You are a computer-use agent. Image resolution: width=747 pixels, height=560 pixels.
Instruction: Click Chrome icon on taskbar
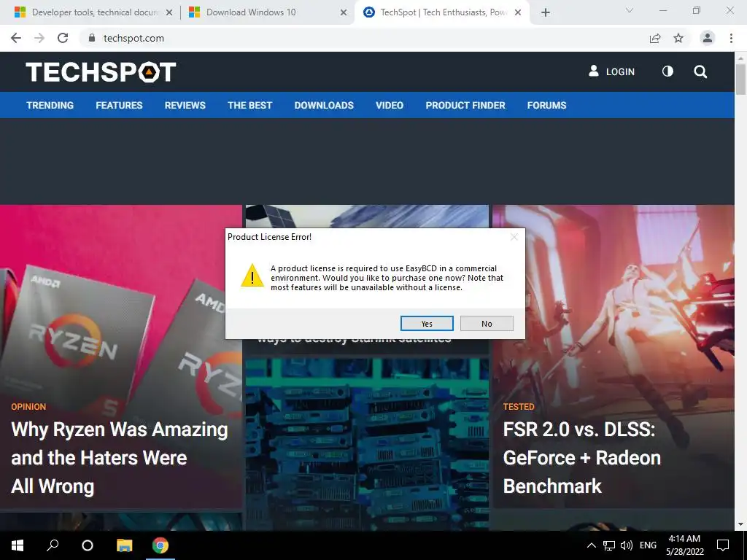(x=160, y=545)
